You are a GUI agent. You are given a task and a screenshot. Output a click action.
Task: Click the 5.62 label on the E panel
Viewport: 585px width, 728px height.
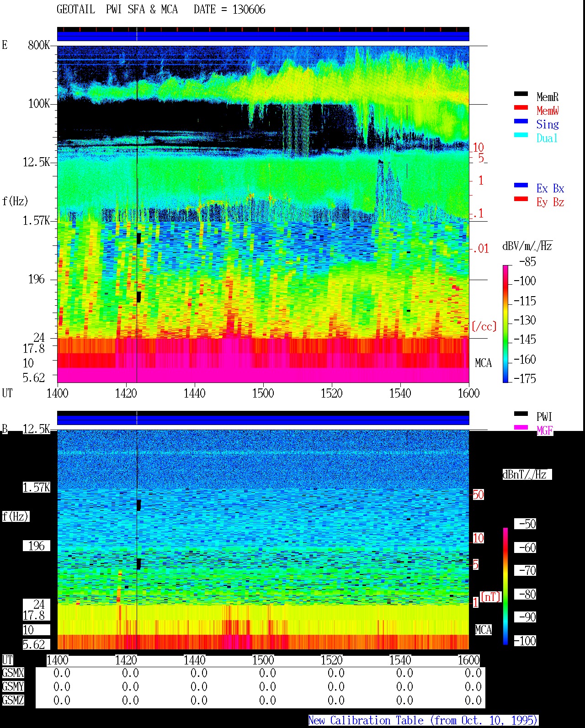[34, 377]
